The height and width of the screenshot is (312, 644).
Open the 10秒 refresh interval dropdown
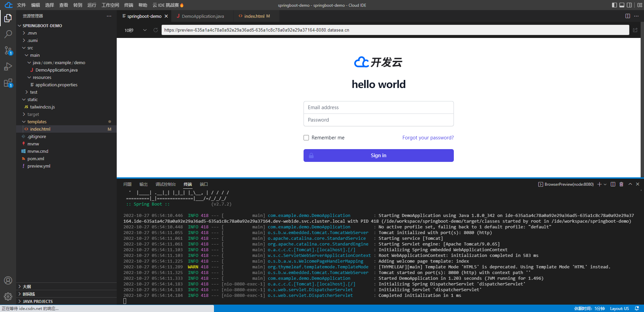[136, 30]
